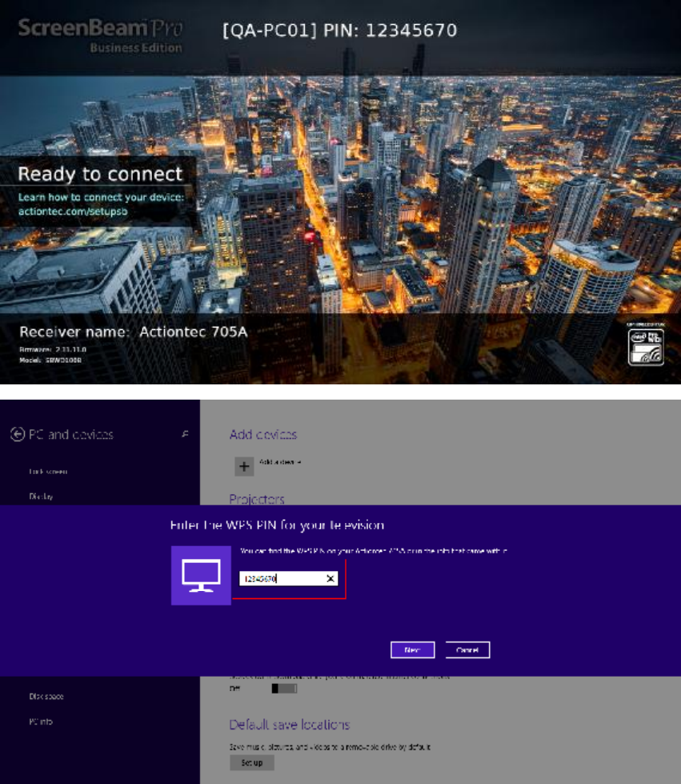Click the Ready to connect text
Screen dimensions: 681x784
(x=100, y=174)
